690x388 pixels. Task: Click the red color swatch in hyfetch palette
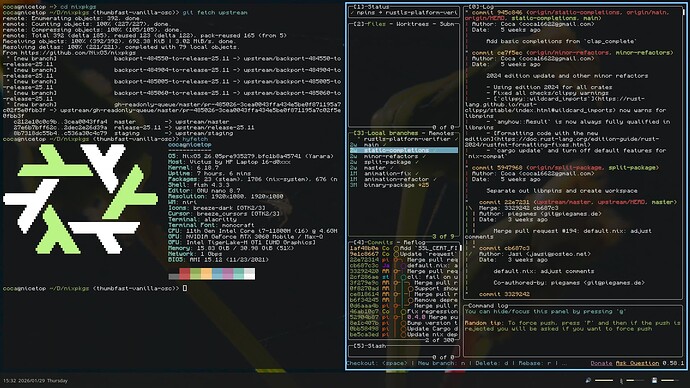[185, 274]
